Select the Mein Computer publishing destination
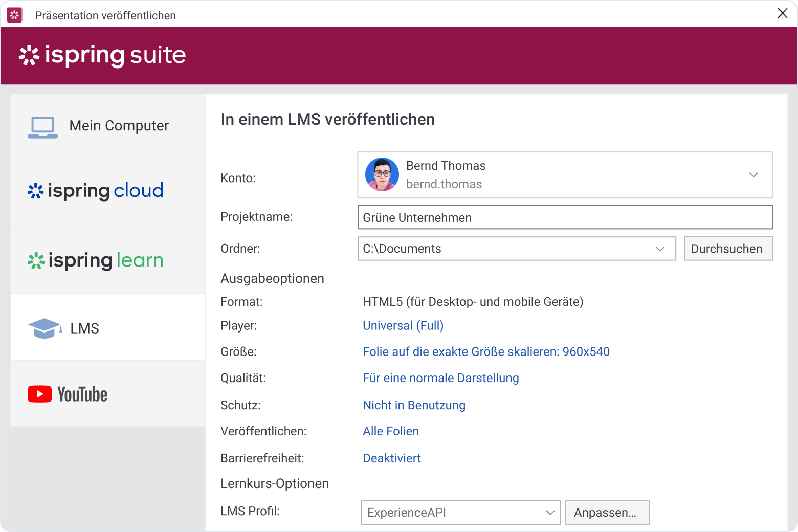Screen dimensions: 798x532 pos(107,126)
